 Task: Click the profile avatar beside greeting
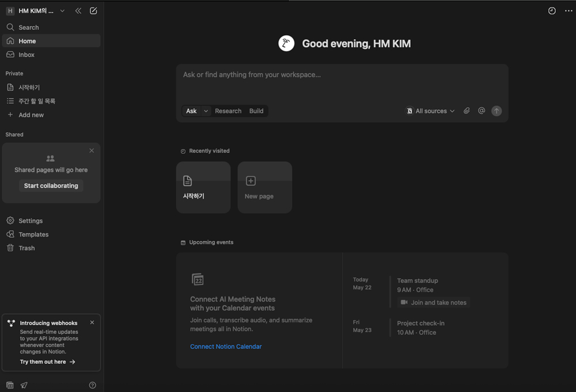tap(286, 44)
